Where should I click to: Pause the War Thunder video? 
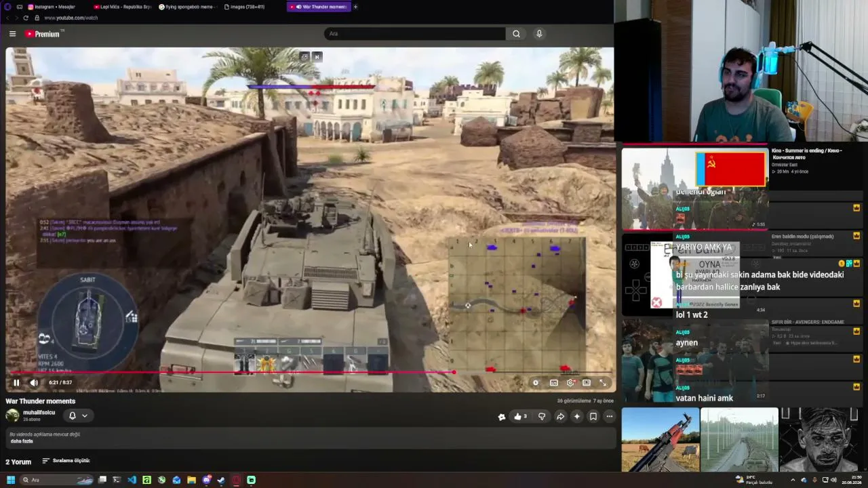[16, 382]
